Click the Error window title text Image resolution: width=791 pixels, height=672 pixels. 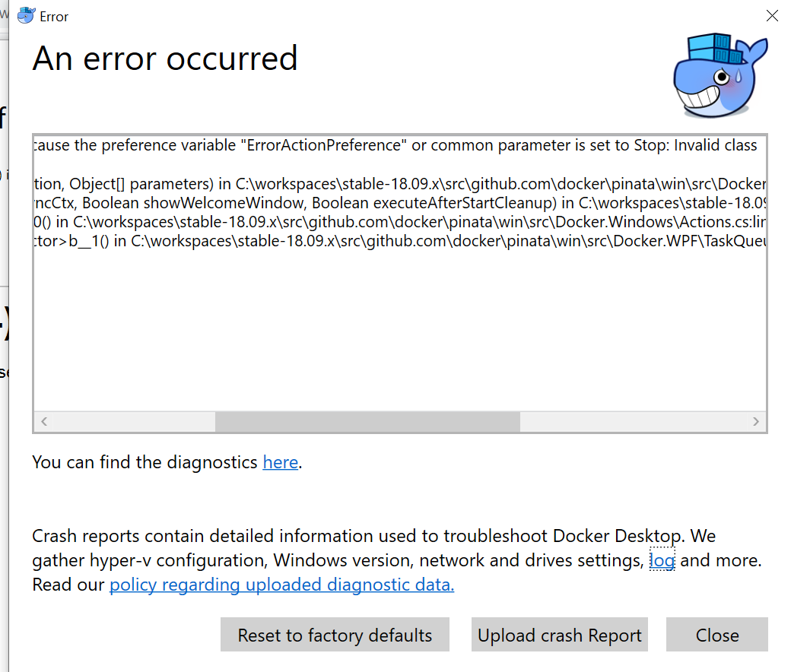[53, 15]
